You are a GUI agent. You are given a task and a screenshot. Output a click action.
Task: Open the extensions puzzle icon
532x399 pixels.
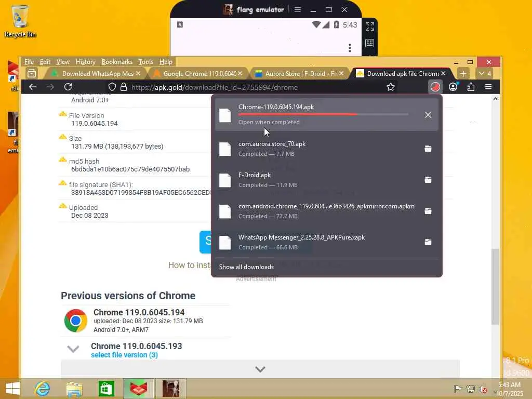[471, 87]
